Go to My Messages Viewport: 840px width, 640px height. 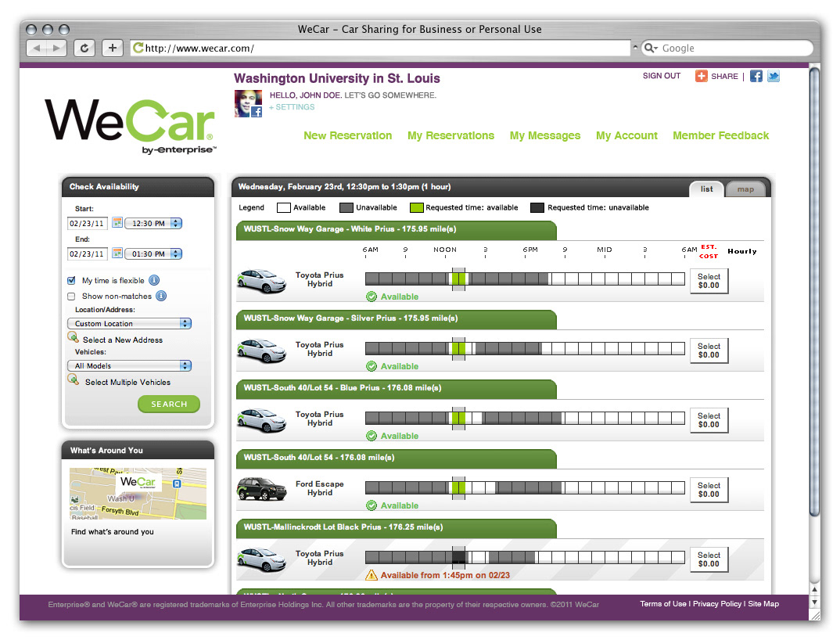545,135
